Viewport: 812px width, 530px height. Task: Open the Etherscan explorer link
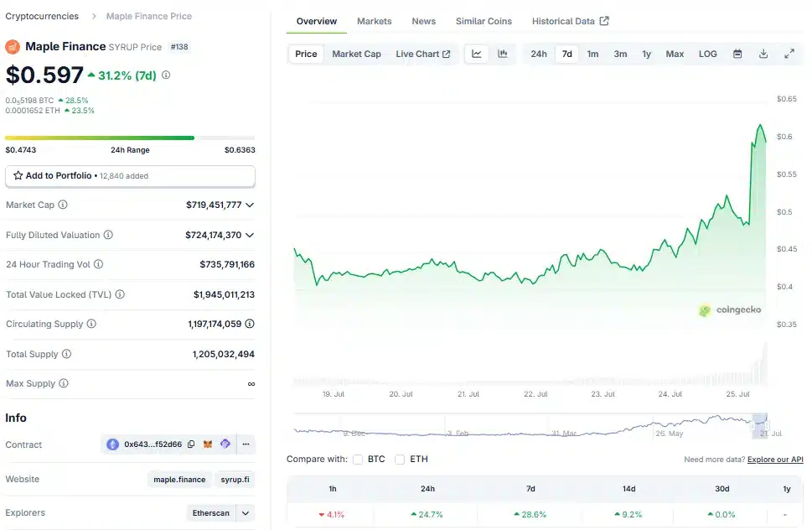tap(211, 513)
